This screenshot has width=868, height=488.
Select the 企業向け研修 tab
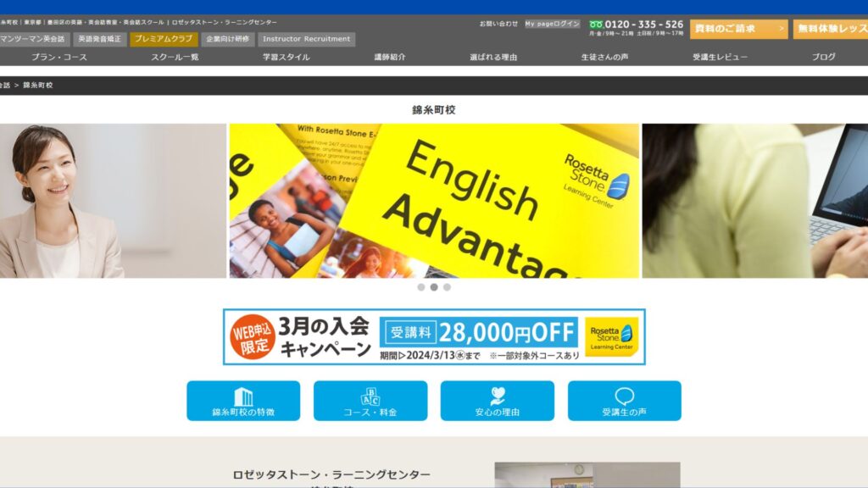[x=227, y=39]
